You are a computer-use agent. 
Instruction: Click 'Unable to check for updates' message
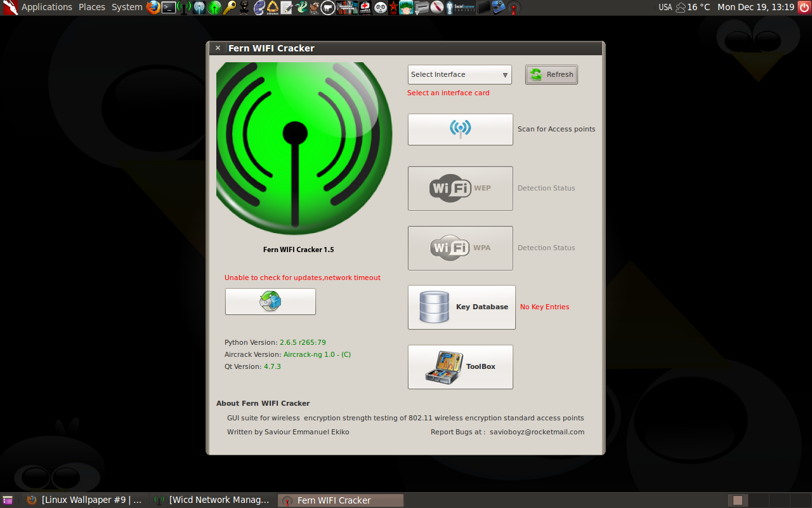[303, 277]
